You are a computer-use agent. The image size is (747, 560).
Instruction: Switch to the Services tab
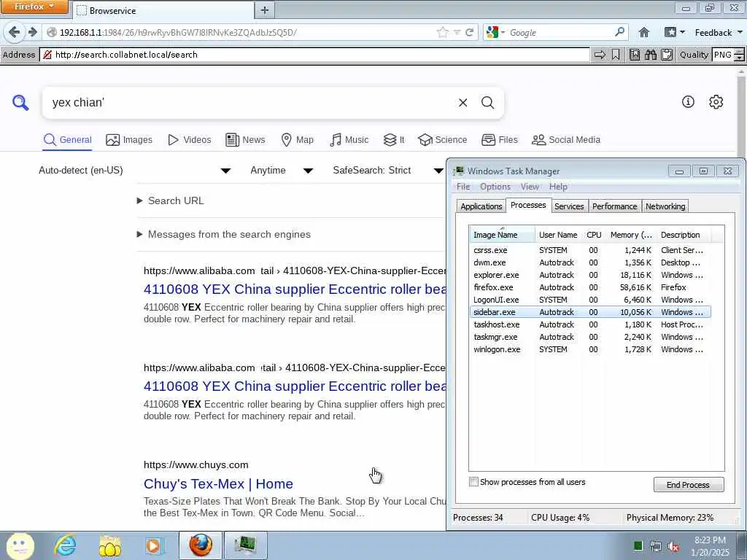coord(569,206)
